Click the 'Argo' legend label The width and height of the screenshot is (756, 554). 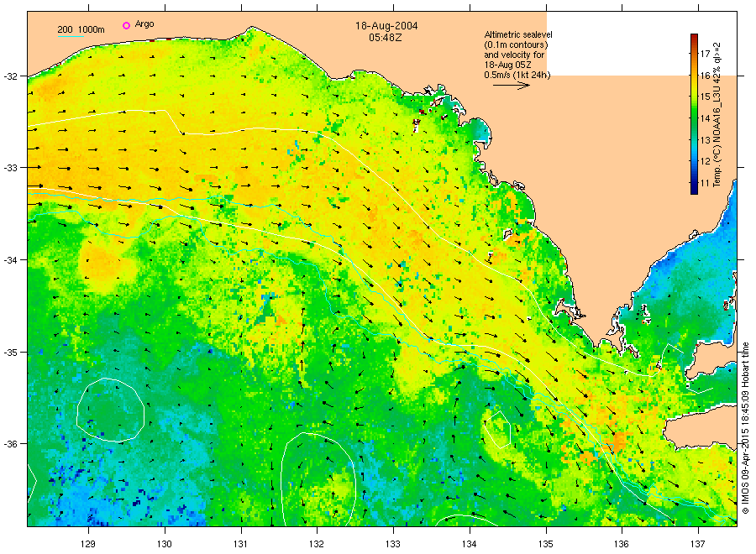(x=144, y=24)
